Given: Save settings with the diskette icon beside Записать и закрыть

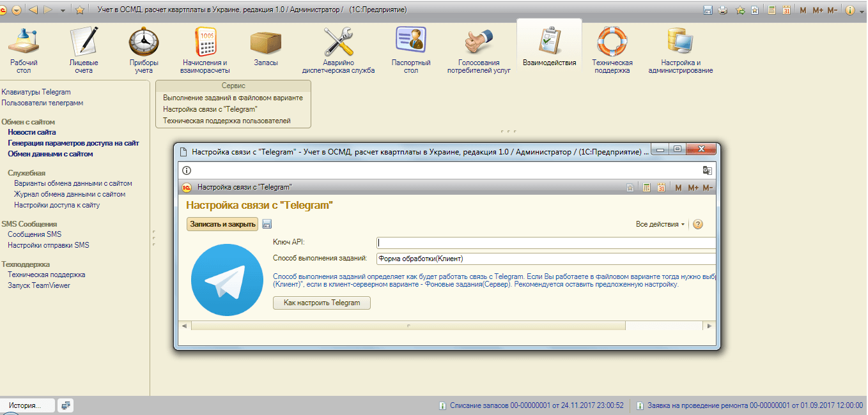Looking at the screenshot, I should point(267,224).
